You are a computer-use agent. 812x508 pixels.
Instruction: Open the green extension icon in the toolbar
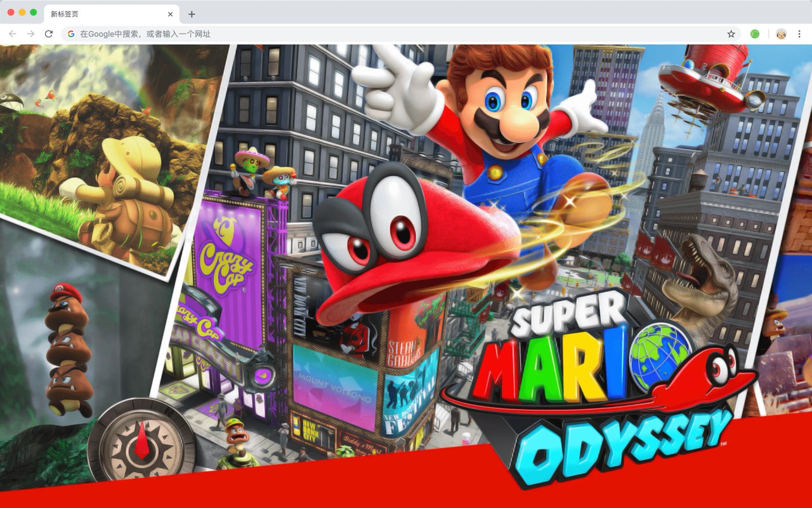pos(755,34)
